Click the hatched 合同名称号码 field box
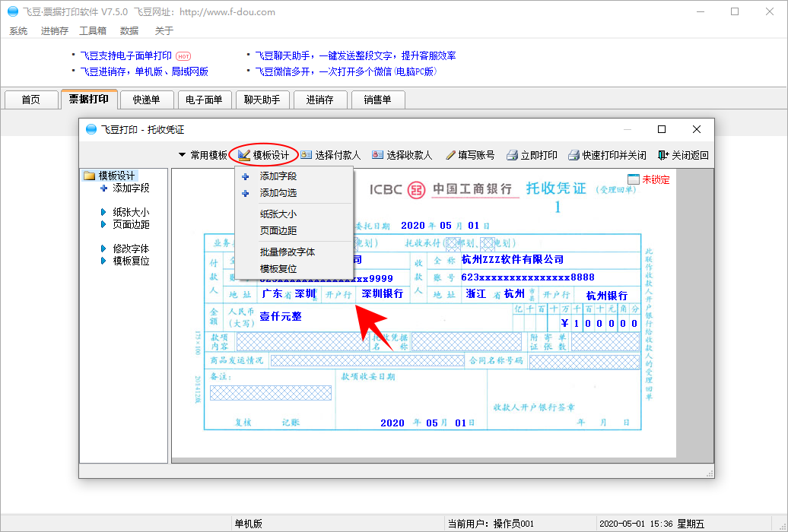This screenshot has width=788, height=532. [x=584, y=362]
